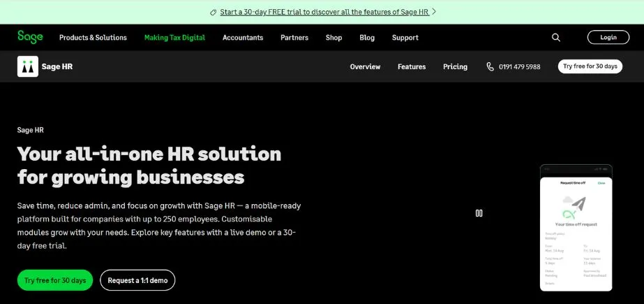Click the phone mockup time off request image
Screen dimensions: 644x304
point(576,228)
